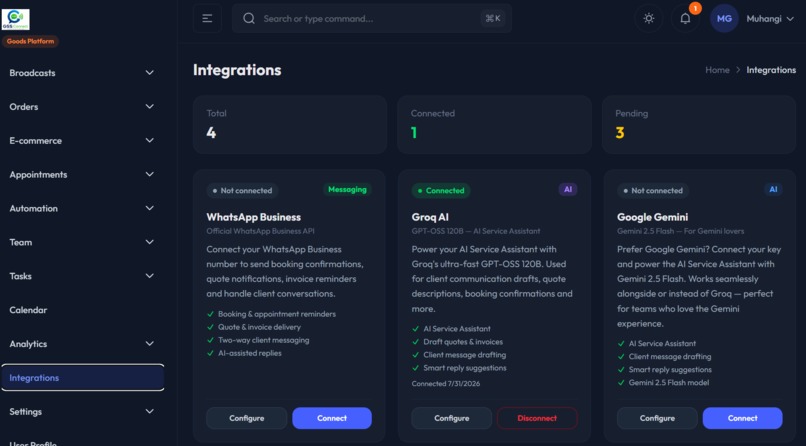Expand the Automation menu chevron

pyautogui.click(x=150, y=209)
